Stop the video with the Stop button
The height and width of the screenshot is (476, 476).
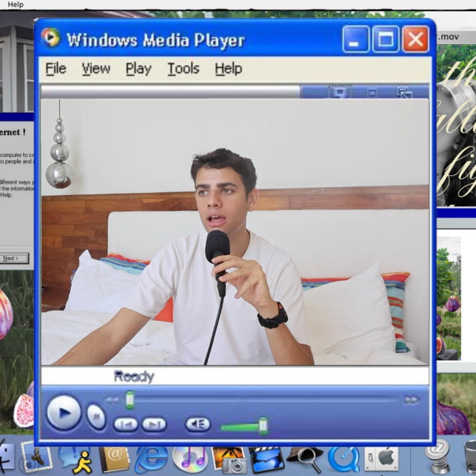(x=96, y=416)
